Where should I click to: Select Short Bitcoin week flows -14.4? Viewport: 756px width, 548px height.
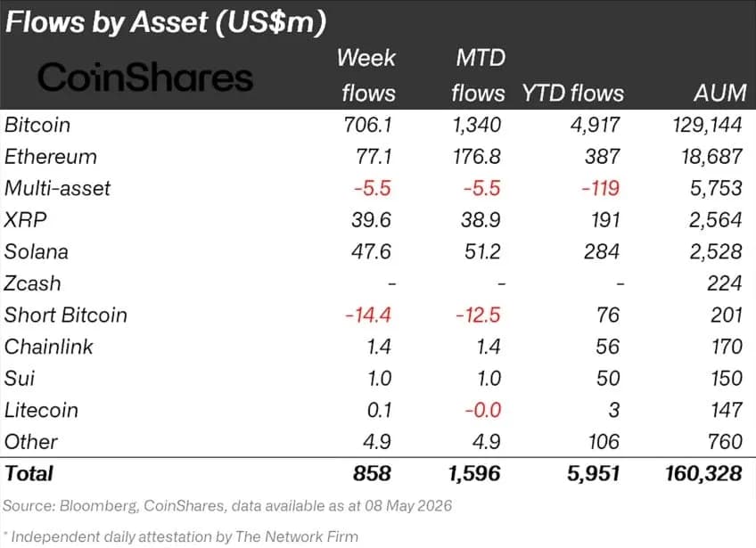[x=368, y=315]
